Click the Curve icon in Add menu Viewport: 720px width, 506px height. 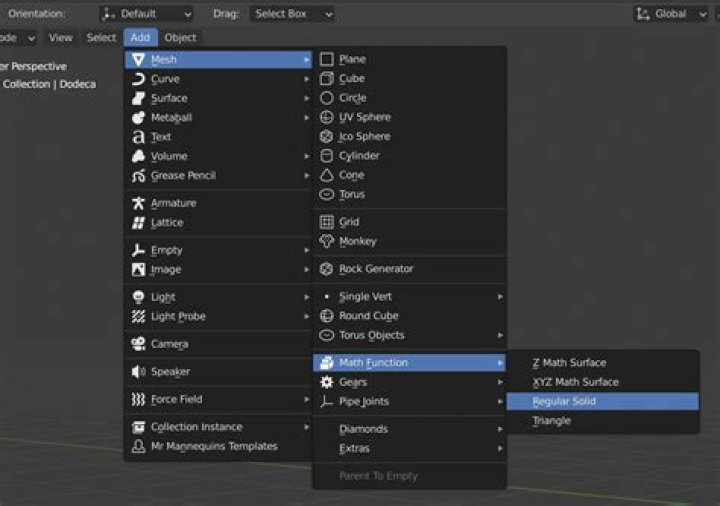pyautogui.click(x=138, y=79)
